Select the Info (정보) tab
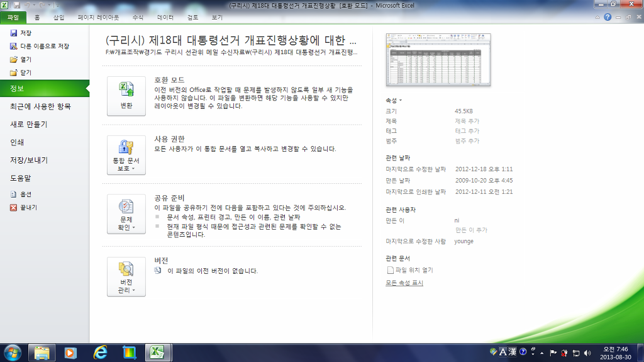 click(x=45, y=88)
